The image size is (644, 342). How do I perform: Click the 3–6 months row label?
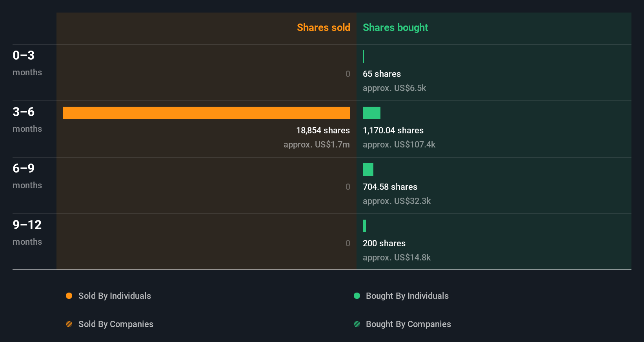[x=27, y=120]
